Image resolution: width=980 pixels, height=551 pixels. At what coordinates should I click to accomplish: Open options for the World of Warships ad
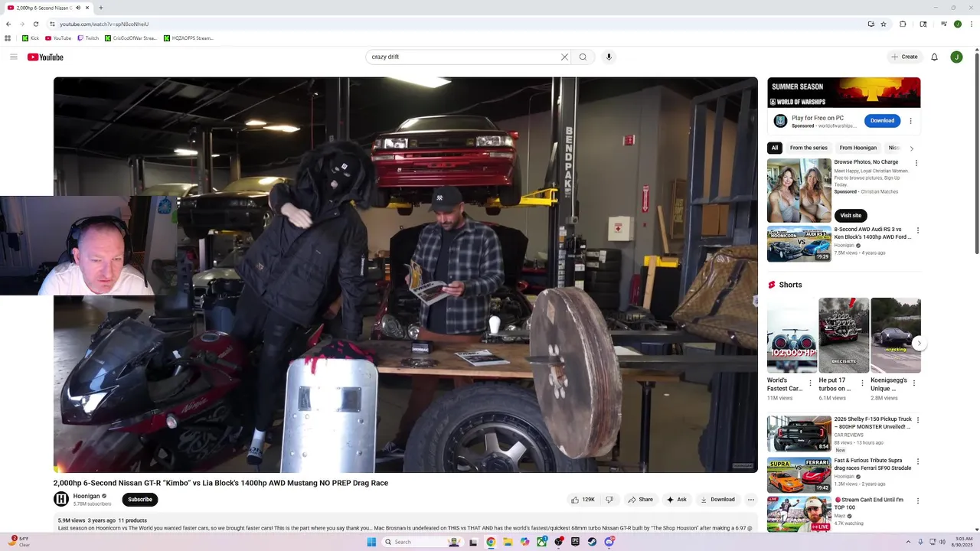pyautogui.click(x=910, y=121)
